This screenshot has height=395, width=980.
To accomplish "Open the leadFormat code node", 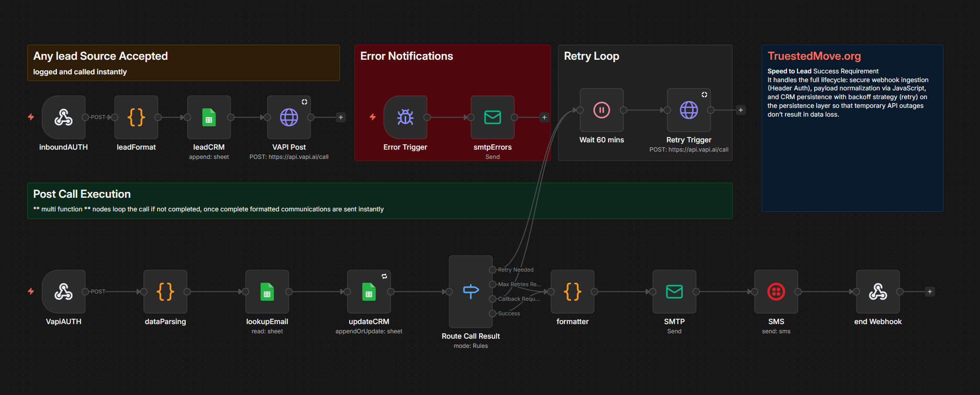I will 136,117.
